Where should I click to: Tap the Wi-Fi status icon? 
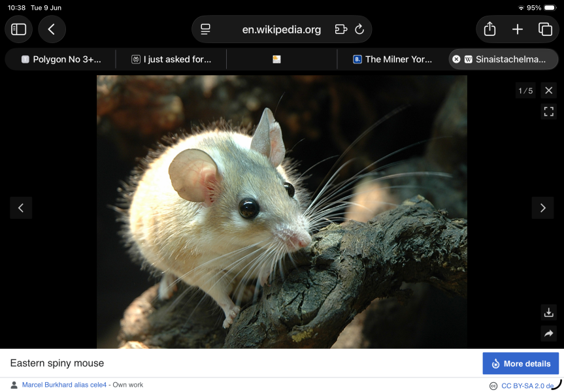(521, 8)
